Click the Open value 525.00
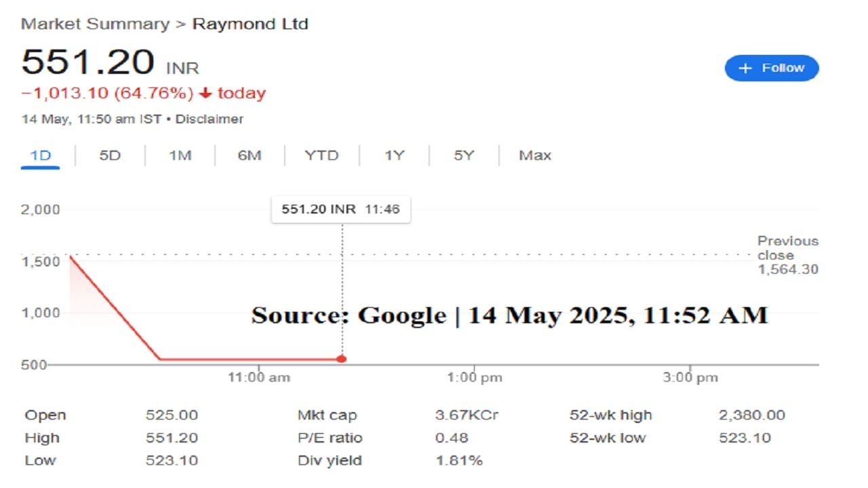868x488 pixels. coord(172,415)
